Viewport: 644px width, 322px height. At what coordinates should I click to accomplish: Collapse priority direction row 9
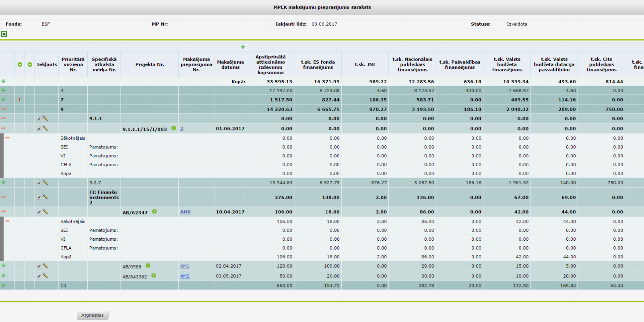pyautogui.click(x=4, y=109)
